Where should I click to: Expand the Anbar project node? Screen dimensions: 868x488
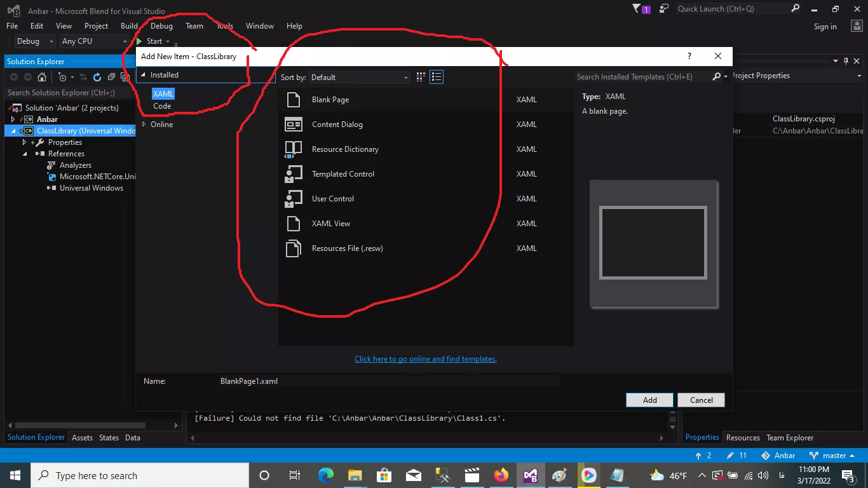13,119
